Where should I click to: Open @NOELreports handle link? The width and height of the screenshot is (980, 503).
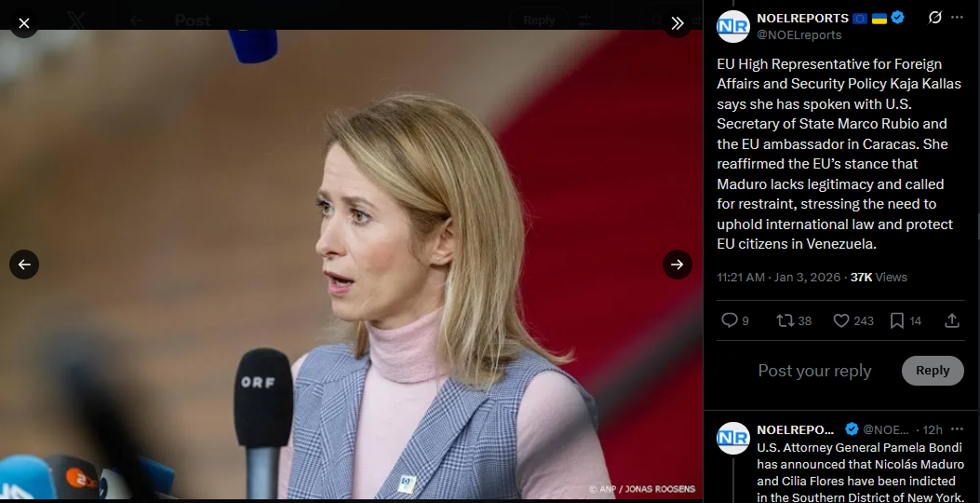799,35
